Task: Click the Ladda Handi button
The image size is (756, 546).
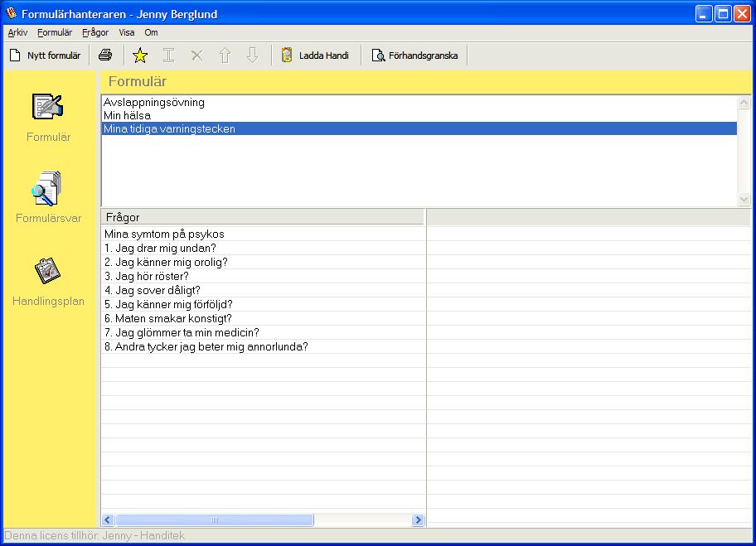Action: click(315, 56)
